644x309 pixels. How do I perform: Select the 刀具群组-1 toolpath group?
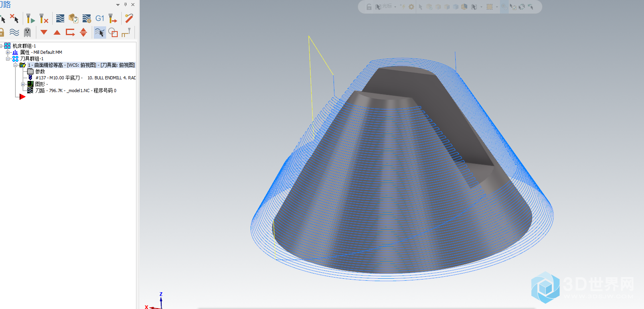click(32, 59)
